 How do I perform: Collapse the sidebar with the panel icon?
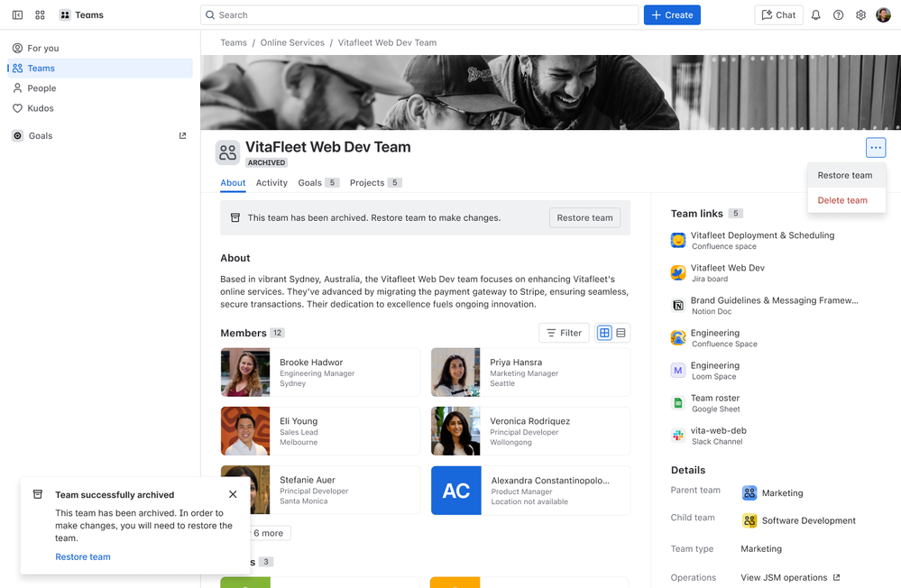[x=17, y=15]
